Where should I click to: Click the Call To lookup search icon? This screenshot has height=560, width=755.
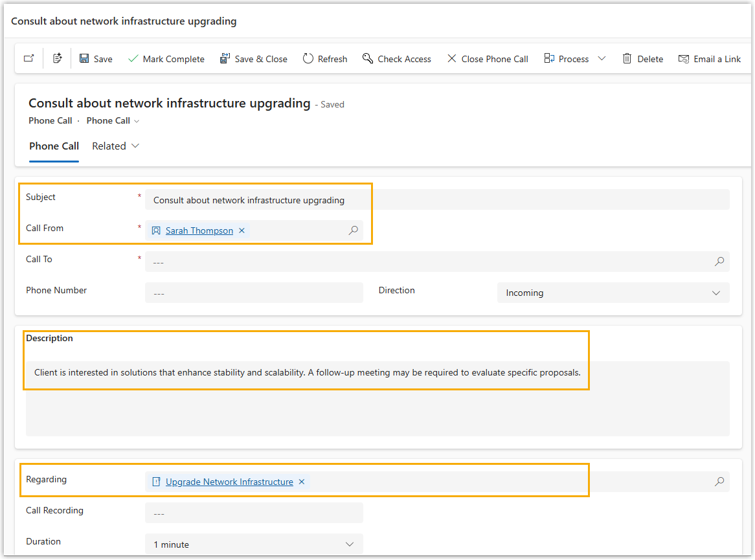[x=719, y=262]
